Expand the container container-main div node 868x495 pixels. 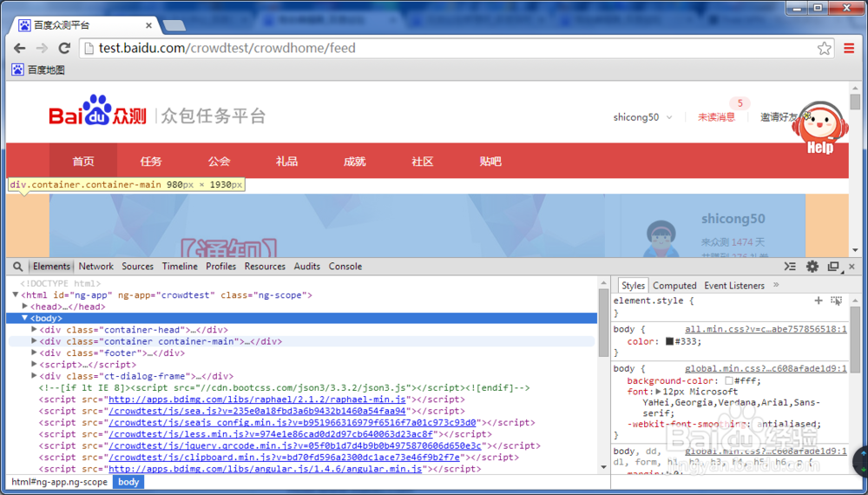pyautogui.click(x=35, y=341)
